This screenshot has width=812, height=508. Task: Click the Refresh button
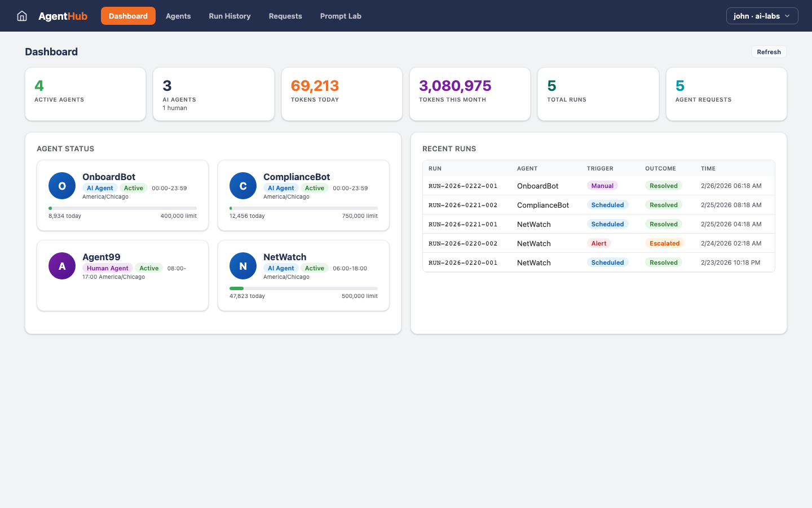point(769,51)
